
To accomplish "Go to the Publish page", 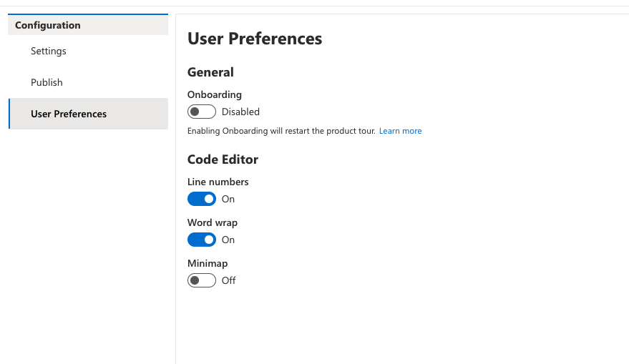I will pos(47,82).
